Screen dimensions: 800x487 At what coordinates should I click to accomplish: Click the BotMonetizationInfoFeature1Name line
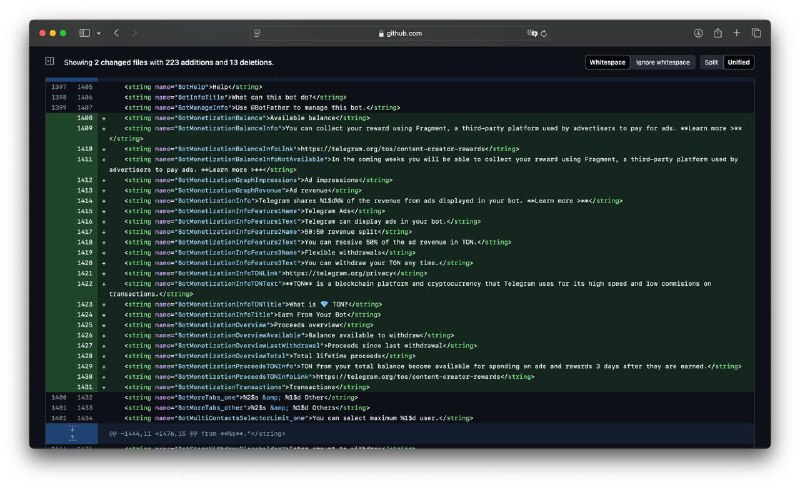[255, 211]
